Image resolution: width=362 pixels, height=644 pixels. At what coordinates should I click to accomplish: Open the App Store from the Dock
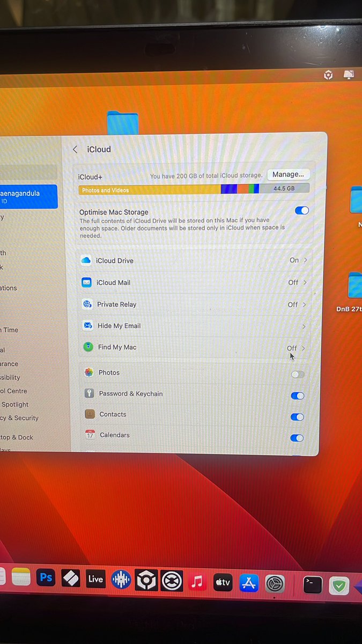coord(249,583)
